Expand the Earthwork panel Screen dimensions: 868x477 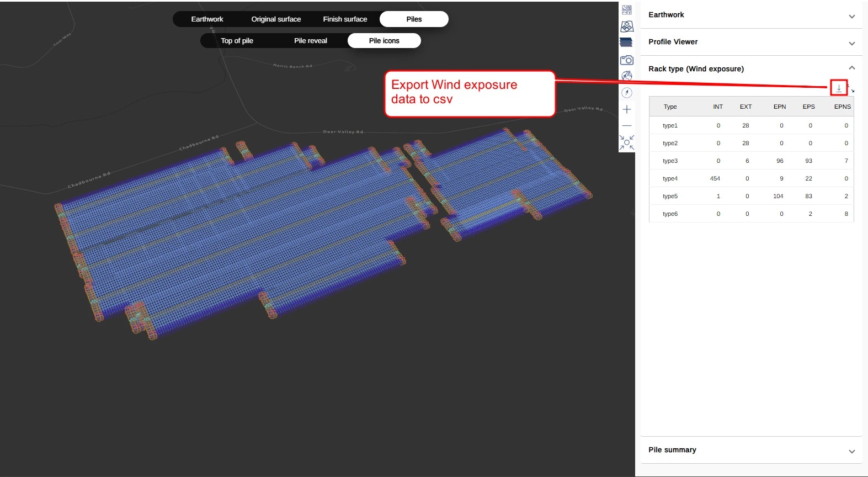point(852,17)
